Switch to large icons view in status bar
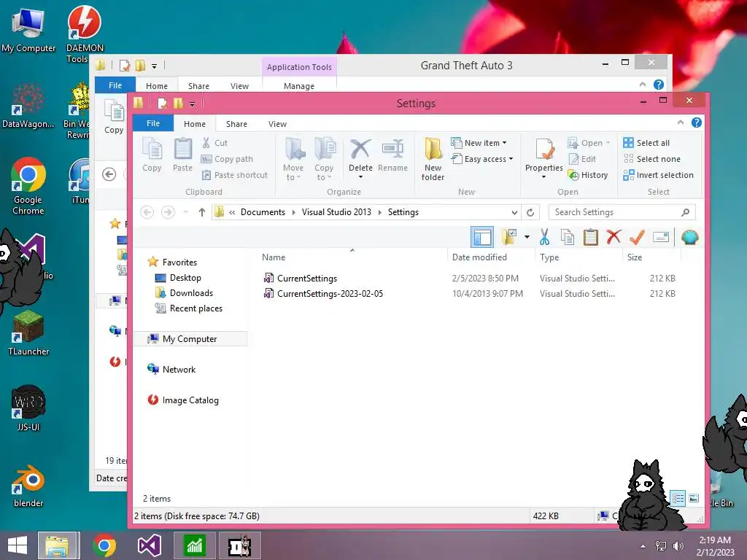 click(x=694, y=499)
